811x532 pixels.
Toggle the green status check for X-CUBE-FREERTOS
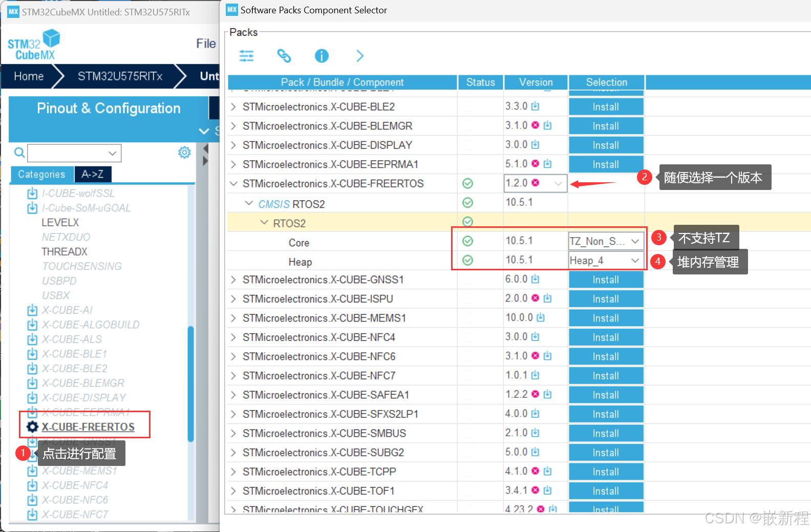(x=467, y=183)
